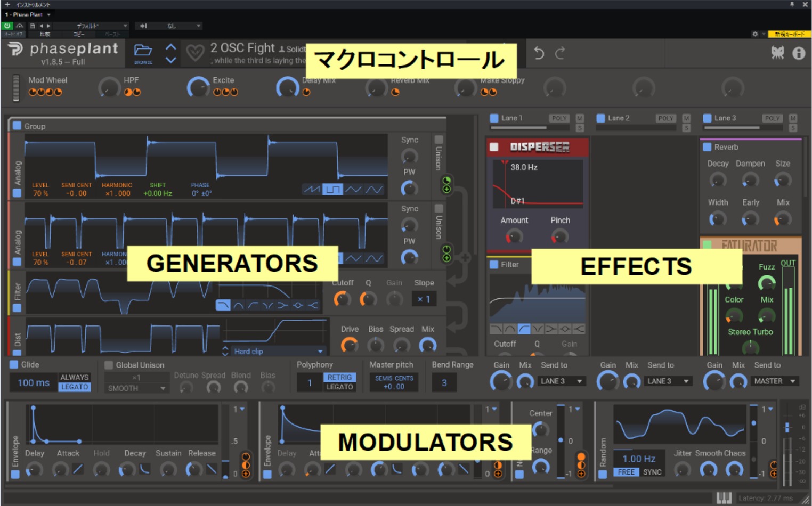Click the 1.00 Hz rate field

click(x=639, y=459)
